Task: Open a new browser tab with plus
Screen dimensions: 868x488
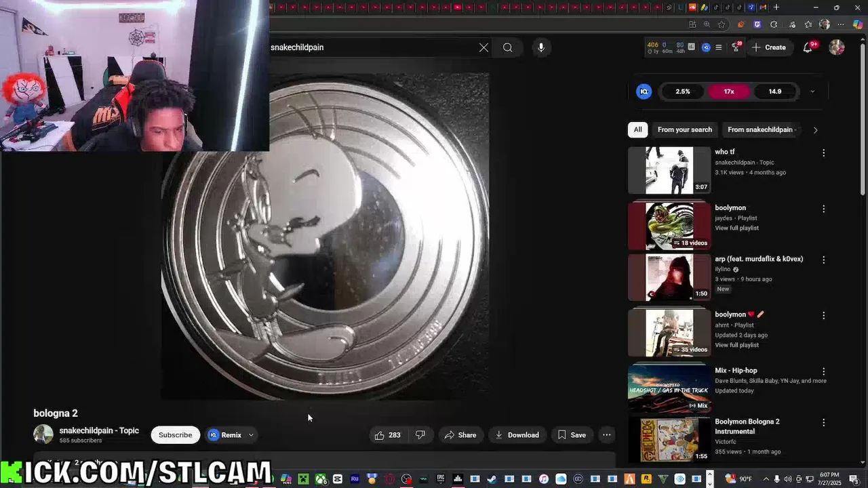Action: [x=776, y=7]
